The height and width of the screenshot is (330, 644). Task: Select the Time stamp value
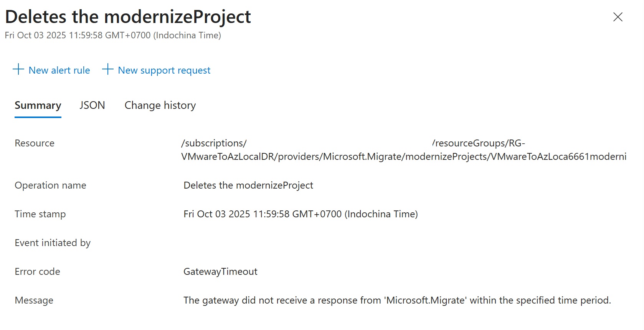coord(301,214)
